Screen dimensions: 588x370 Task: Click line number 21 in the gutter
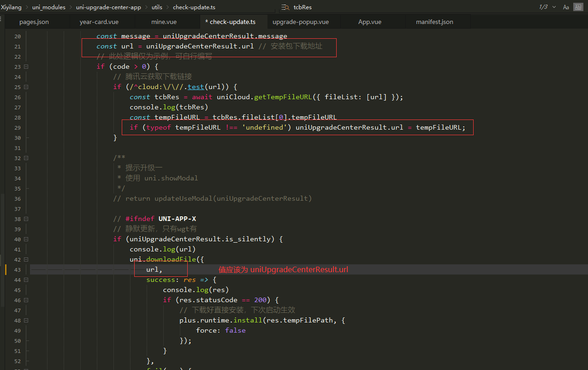click(18, 46)
